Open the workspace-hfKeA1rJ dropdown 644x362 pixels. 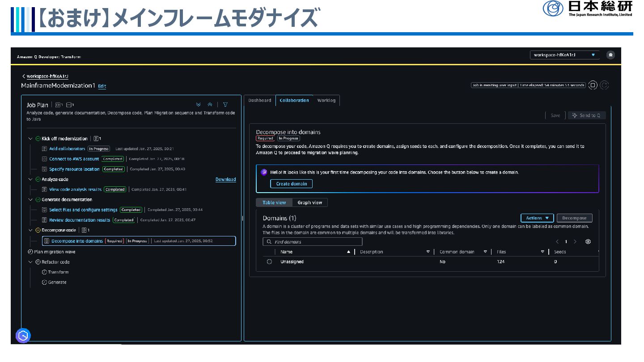click(565, 55)
